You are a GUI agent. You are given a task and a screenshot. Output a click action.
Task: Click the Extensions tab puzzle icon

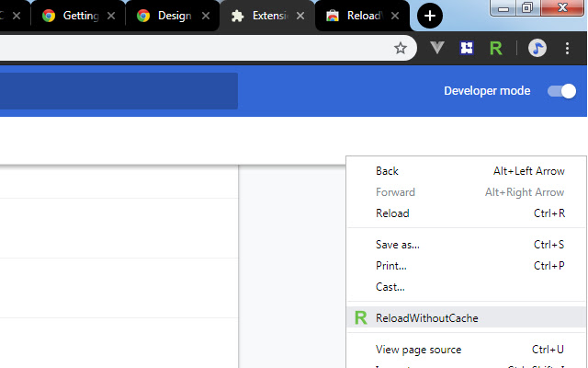(238, 16)
